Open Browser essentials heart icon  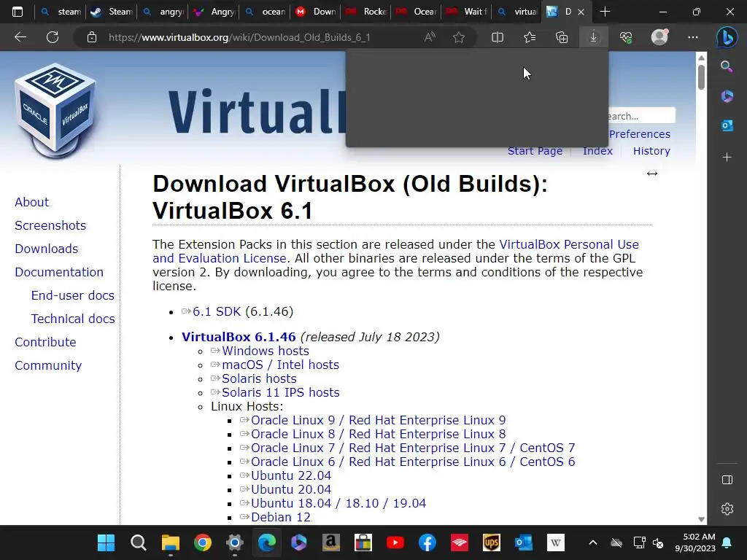[626, 37]
